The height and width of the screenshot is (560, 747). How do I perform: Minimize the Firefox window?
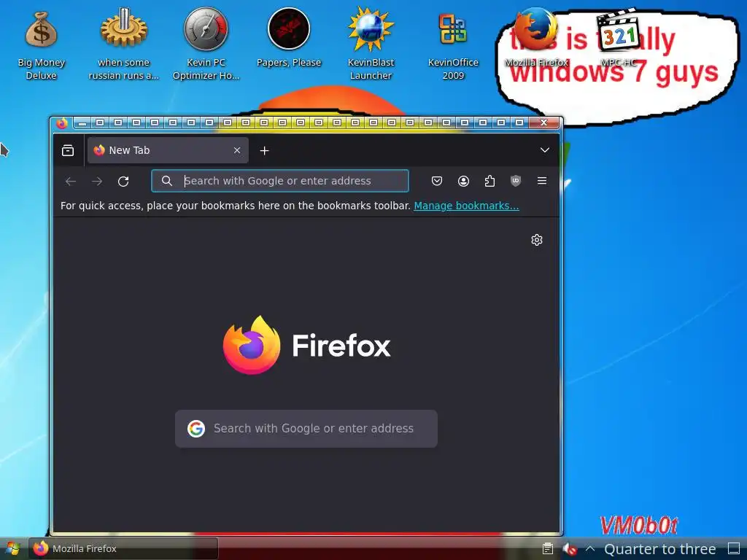tap(82, 123)
